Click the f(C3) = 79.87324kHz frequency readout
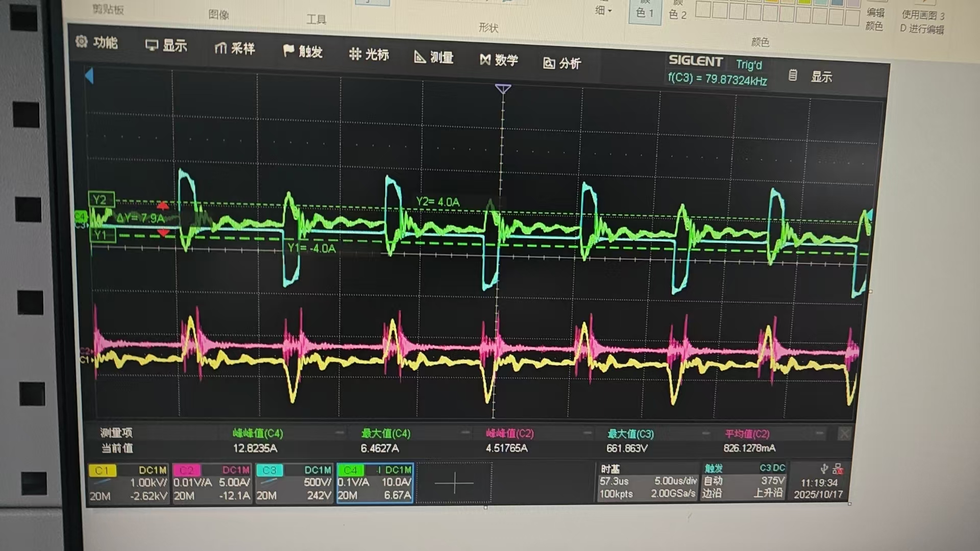The height and width of the screenshot is (551, 980). coord(717,80)
